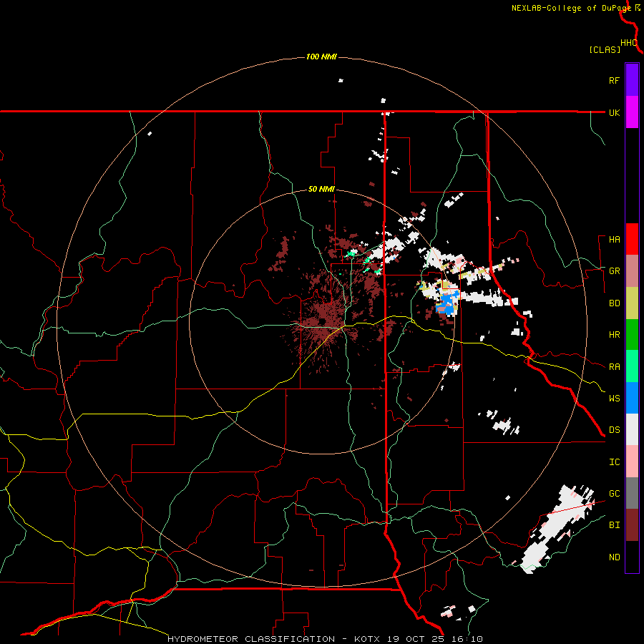Click the purple RF legend color swatch
The width and height of the screenshot is (644, 644).
click(632, 80)
